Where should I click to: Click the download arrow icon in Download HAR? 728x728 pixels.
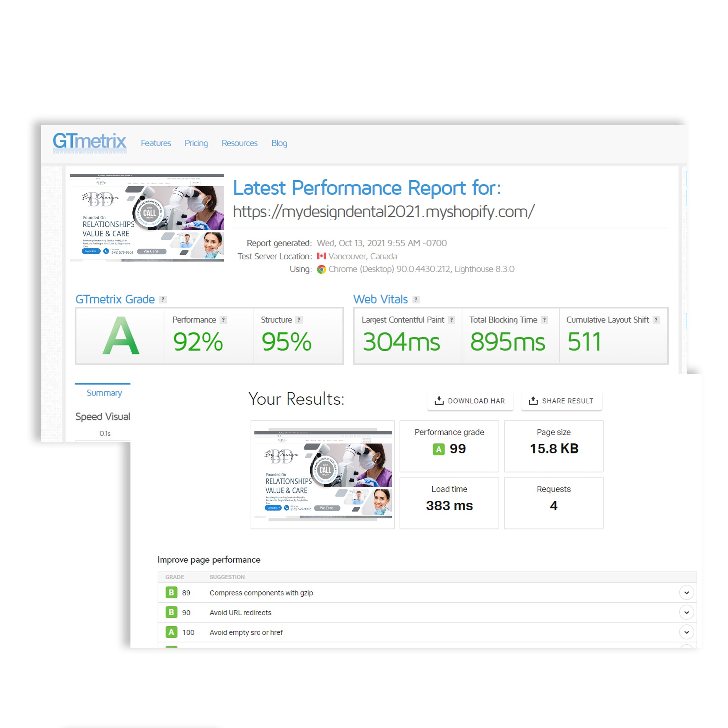click(439, 401)
